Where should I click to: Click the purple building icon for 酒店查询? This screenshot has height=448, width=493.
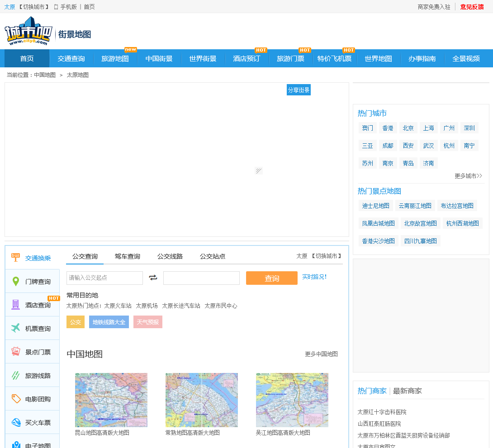(16, 305)
